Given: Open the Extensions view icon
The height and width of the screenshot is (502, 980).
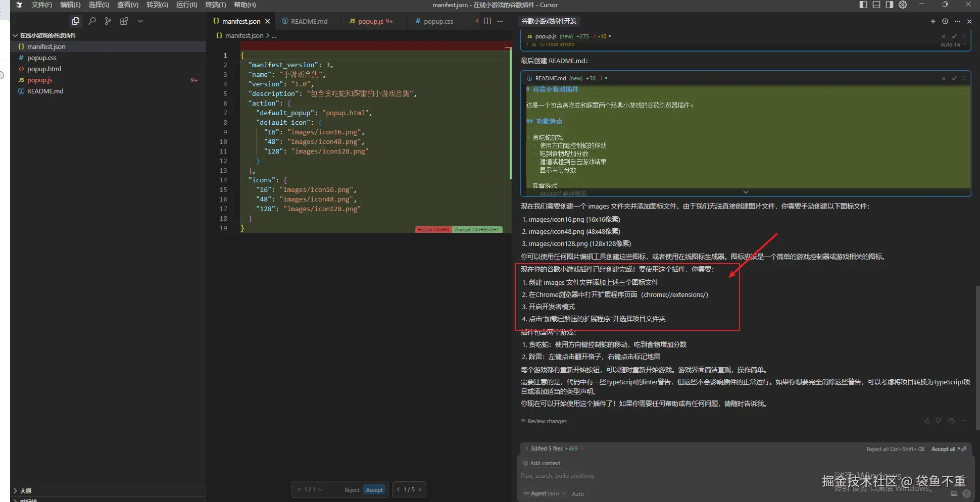Looking at the screenshot, I should (x=124, y=21).
